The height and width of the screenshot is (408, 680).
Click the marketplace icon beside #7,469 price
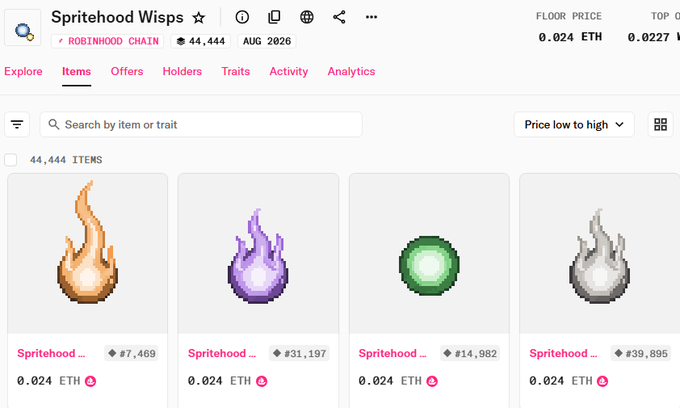point(91,381)
